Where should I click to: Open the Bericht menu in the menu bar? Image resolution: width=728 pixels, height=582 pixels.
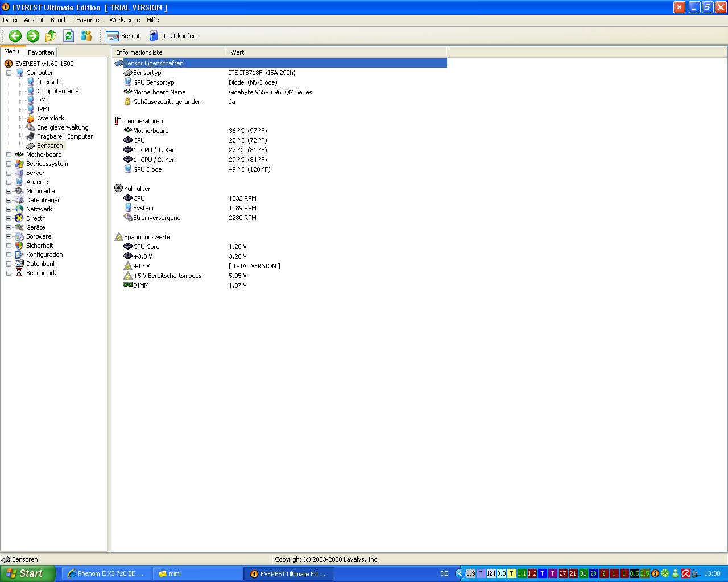tap(60, 20)
